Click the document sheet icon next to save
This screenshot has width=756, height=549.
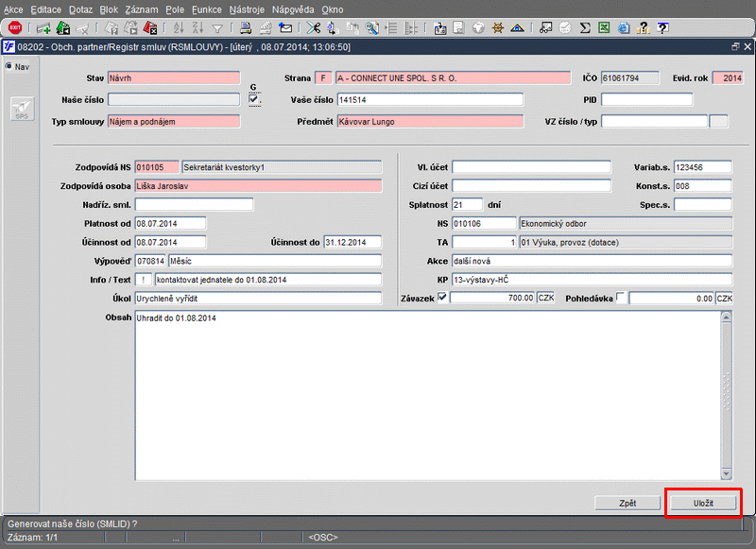point(458,28)
